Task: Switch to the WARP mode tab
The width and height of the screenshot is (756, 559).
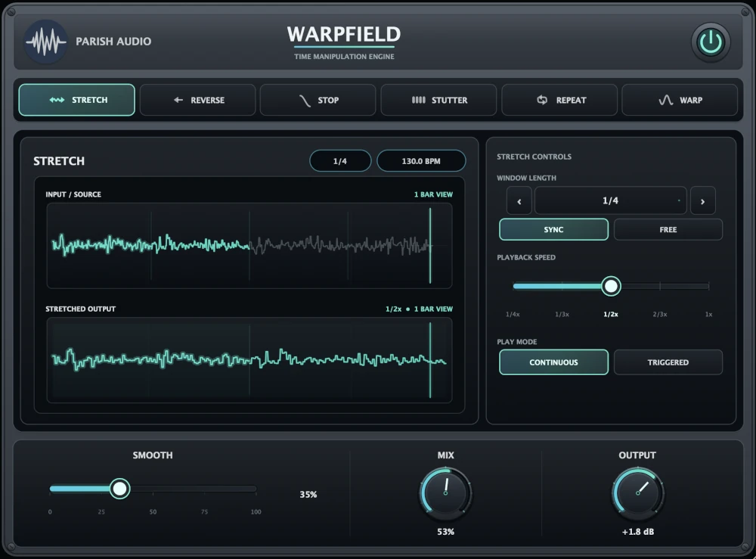Action: pyautogui.click(x=680, y=100)
